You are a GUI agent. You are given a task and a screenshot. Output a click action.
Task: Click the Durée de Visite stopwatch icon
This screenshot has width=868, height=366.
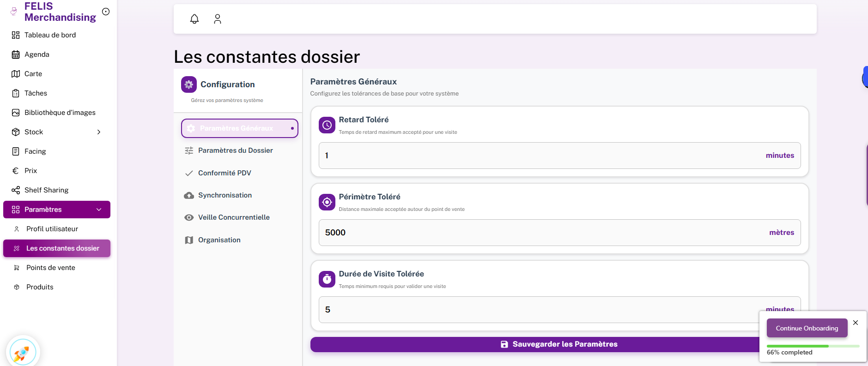pos(327,279)
